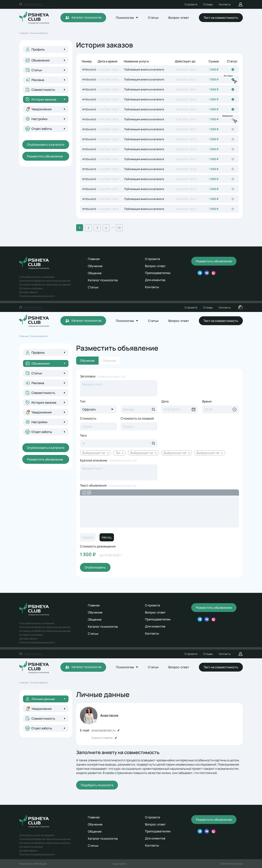The image size is (262, 868).
Task: Click Объявления icon in История заказов page sidebar
Action: pyautogui.click(x=28, y=60)
